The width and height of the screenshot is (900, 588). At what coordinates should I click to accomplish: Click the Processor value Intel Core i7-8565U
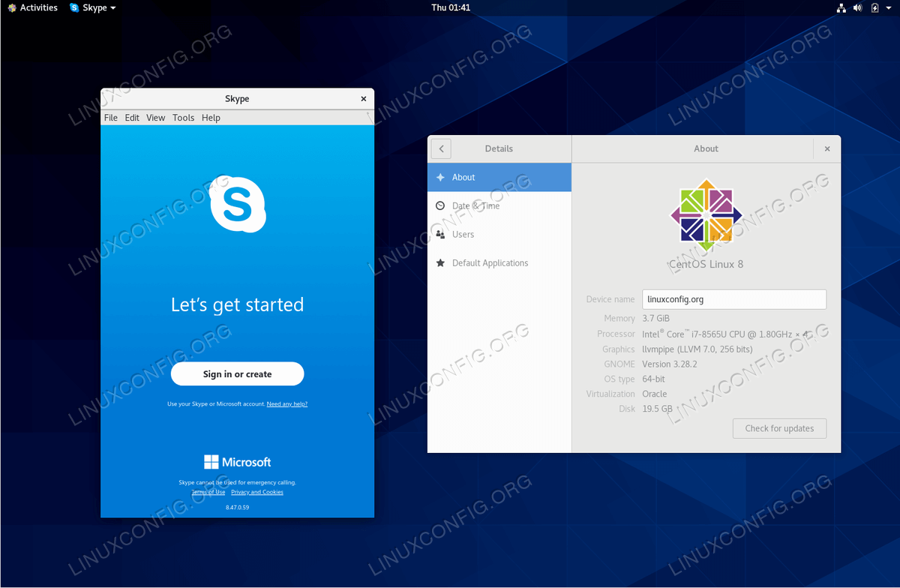coord(725,334)
